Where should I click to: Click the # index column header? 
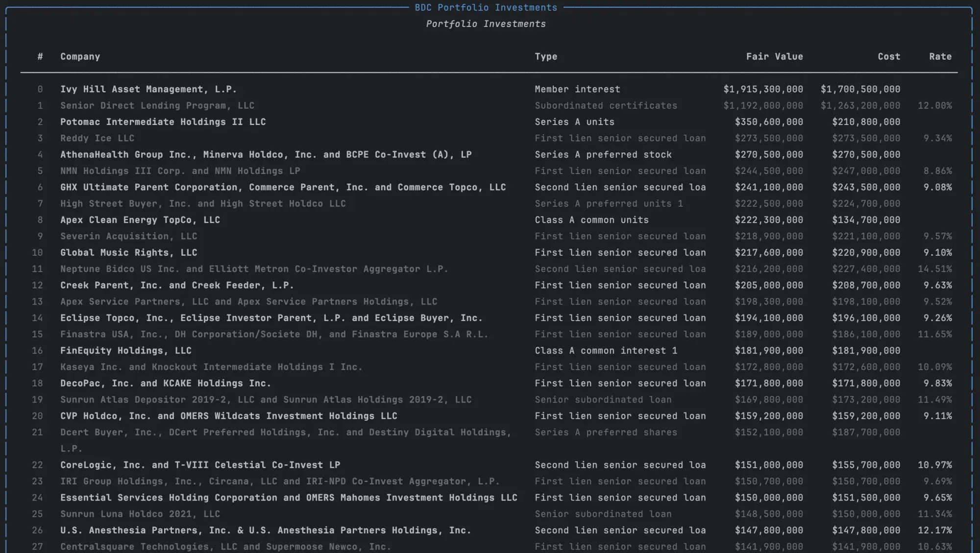[40, 56]
